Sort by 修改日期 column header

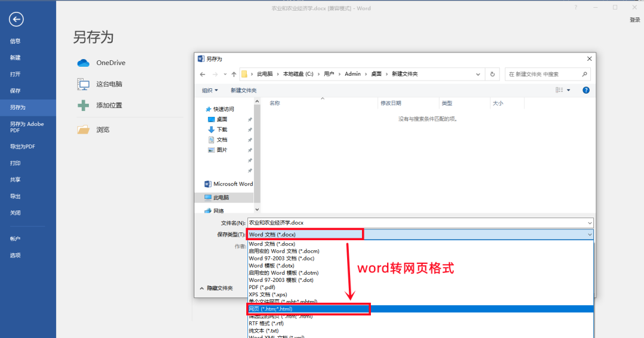391,104
